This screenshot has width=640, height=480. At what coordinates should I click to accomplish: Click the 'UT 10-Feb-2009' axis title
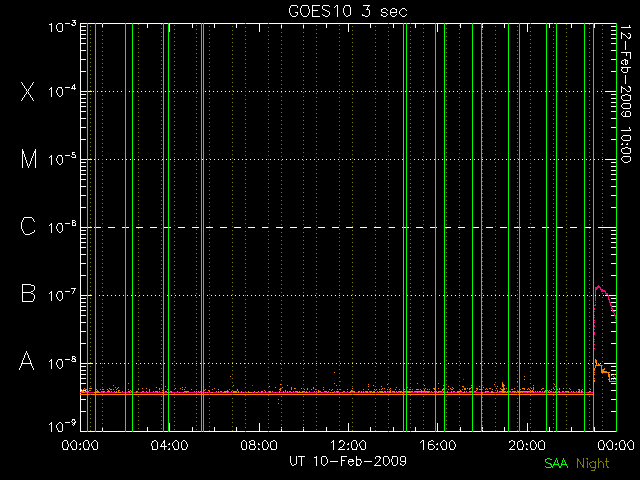[x=348, y=461]
